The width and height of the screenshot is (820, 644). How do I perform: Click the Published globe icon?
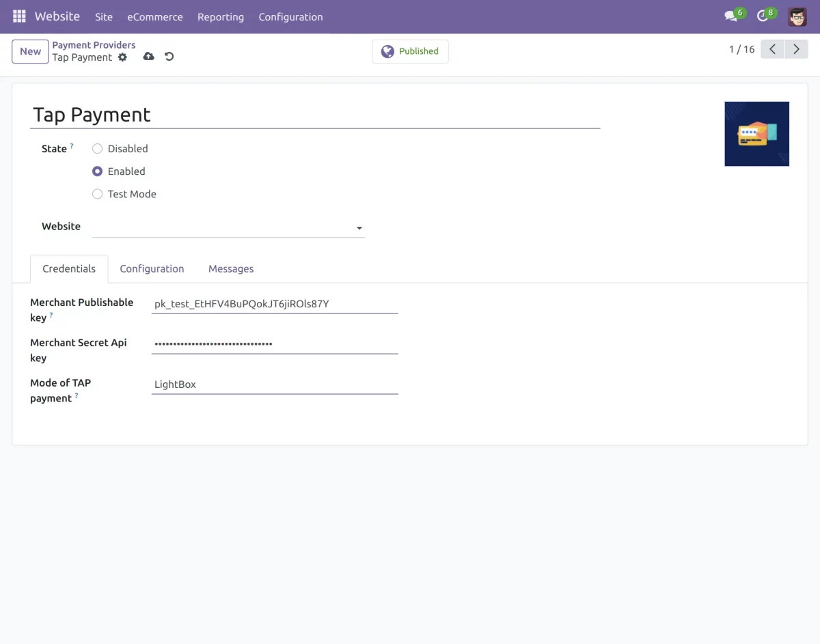[387, 51]
